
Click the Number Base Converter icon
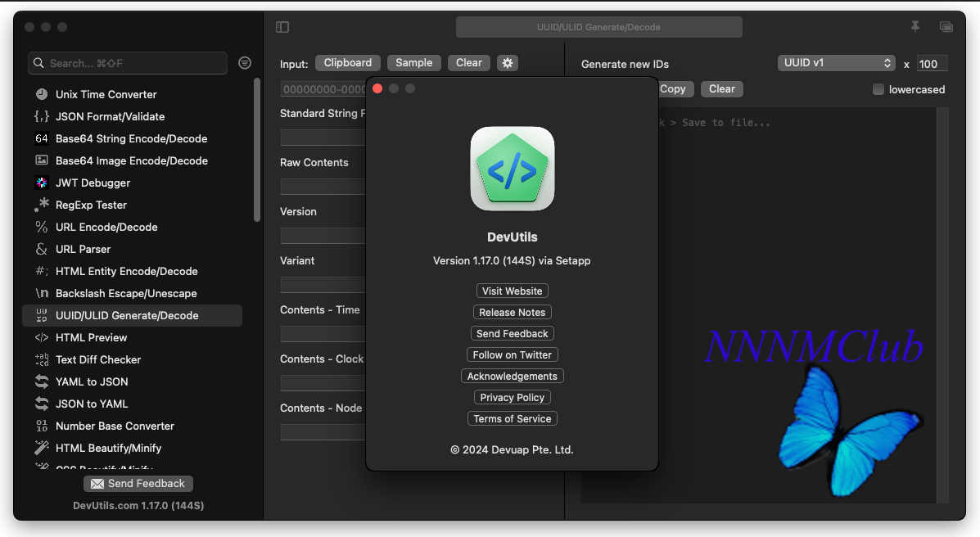click(42, 426)
